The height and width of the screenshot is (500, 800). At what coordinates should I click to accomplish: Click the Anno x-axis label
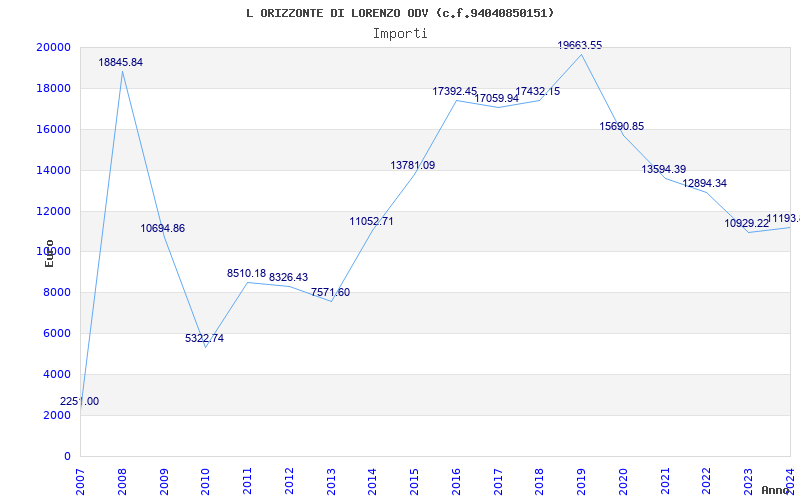776,490
